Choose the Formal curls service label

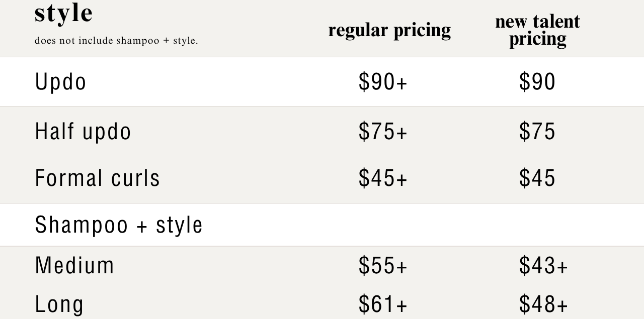click(x=97, y=178)
